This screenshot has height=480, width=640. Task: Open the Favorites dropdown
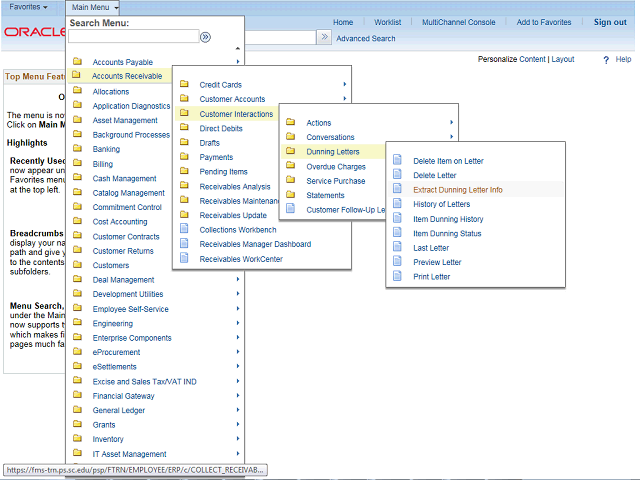pyautogui.click(x=28, y=7)
